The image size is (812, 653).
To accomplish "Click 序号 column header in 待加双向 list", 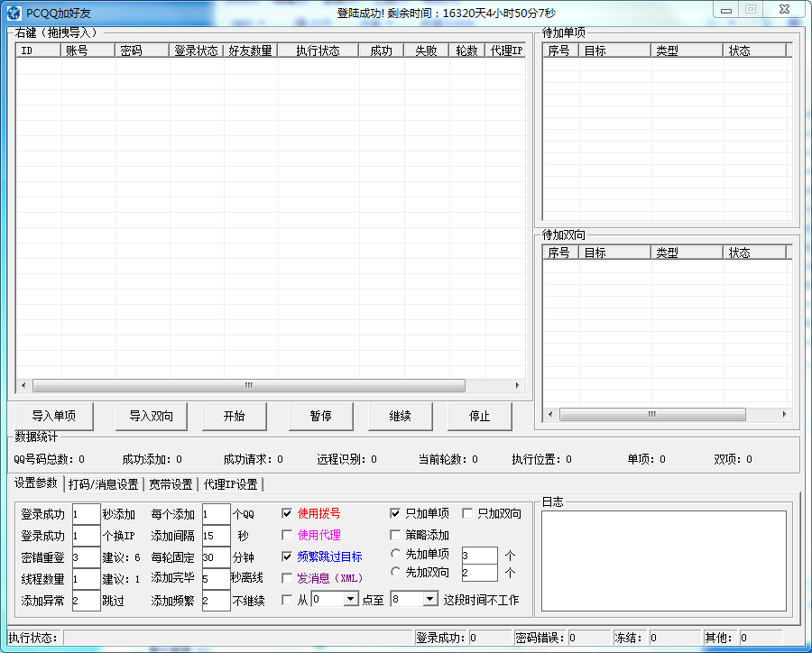I will (561, 253).
